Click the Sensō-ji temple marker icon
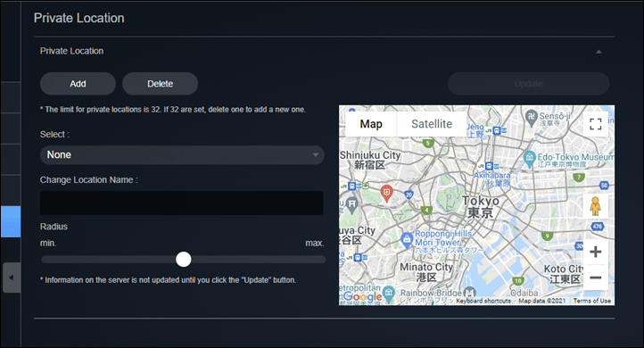The width and height of the screenshot is (644, 348). pos(532,117)
